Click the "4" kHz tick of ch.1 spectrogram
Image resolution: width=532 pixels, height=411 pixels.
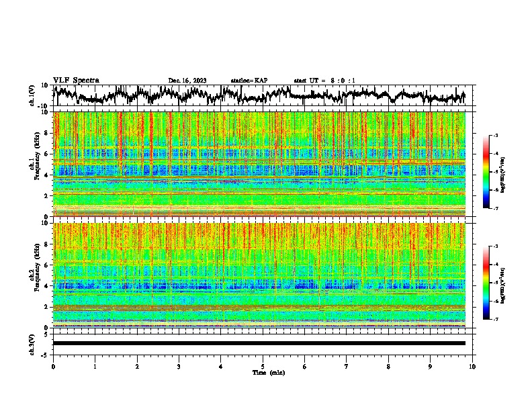tap(47, 175)
